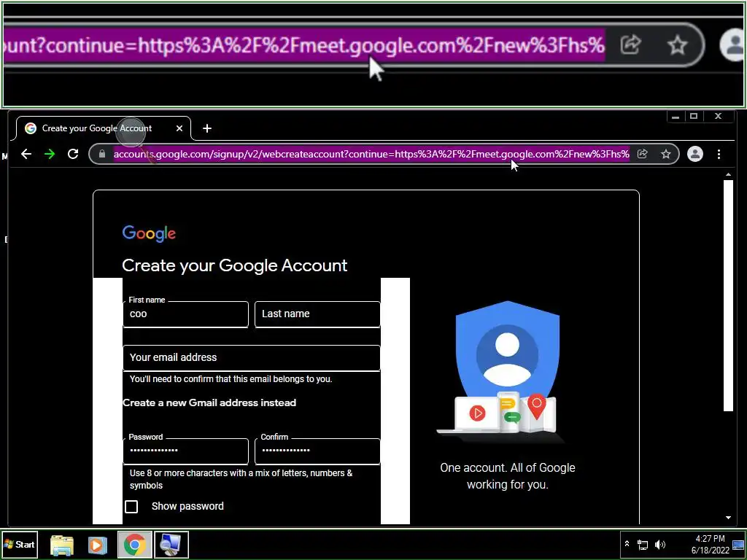Viewport: 747px width, 560px height.
Task: Open a new tab with the plus button
Action: coord(206,128)
